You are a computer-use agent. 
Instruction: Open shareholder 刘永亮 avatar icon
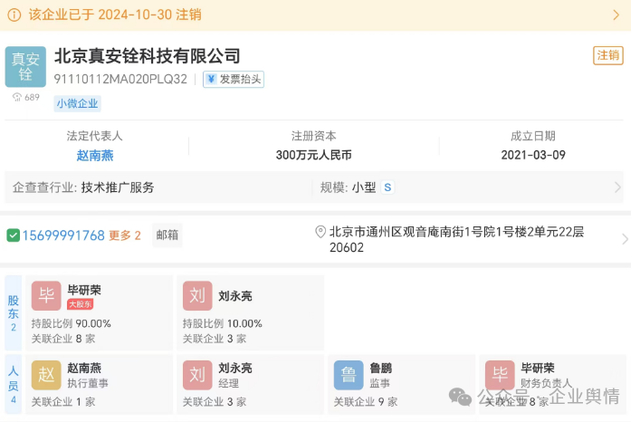[197, 296]
